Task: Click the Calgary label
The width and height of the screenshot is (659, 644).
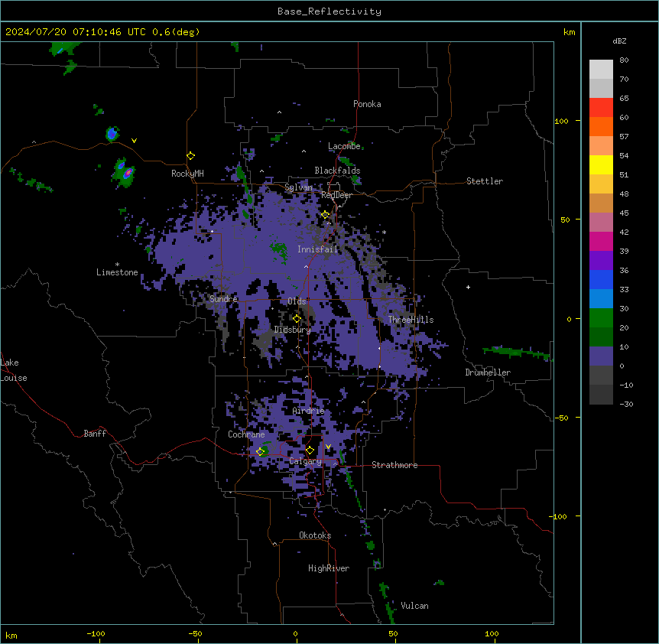Action: [x=306, y=461]
